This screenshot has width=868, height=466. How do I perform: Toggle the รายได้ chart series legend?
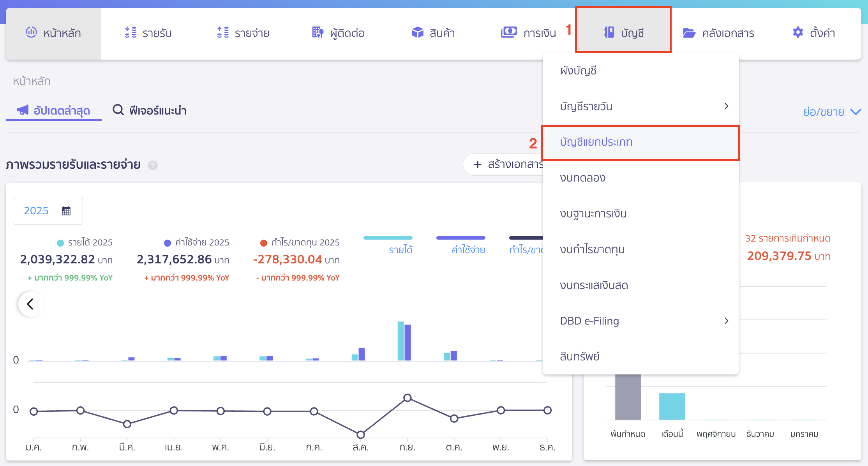pos(400,249)
